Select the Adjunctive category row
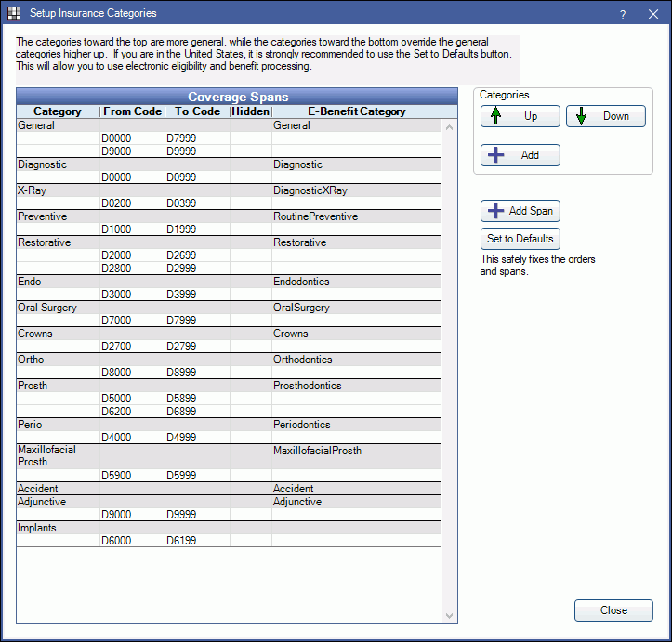Image resolution: width=672 pixels, height=642 pixels. click(229, 502)
